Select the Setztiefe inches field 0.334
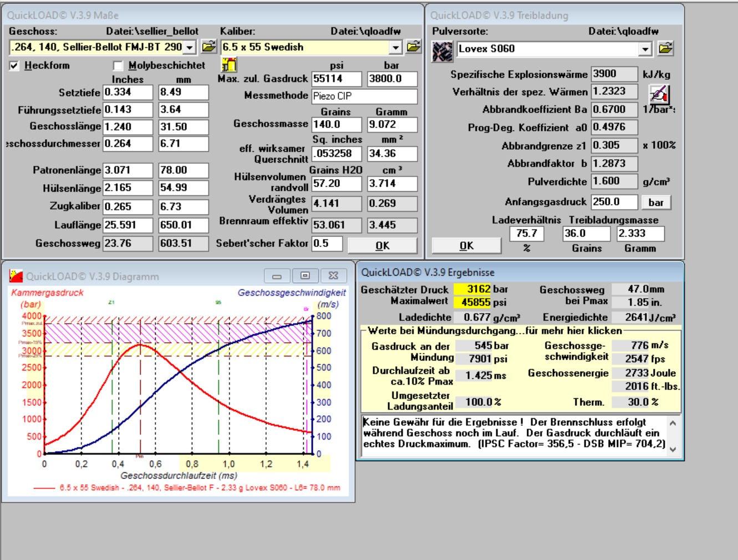The image size is (738, 560). coord(128,92)
